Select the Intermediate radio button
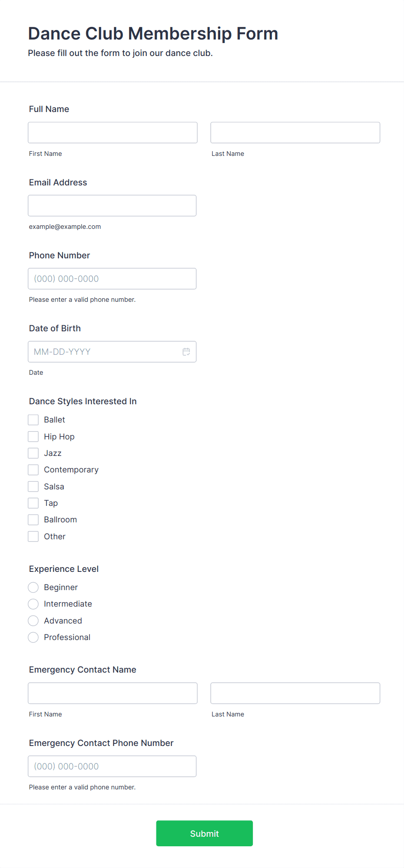Screen dimensions: 404x868 click(33, 604)
